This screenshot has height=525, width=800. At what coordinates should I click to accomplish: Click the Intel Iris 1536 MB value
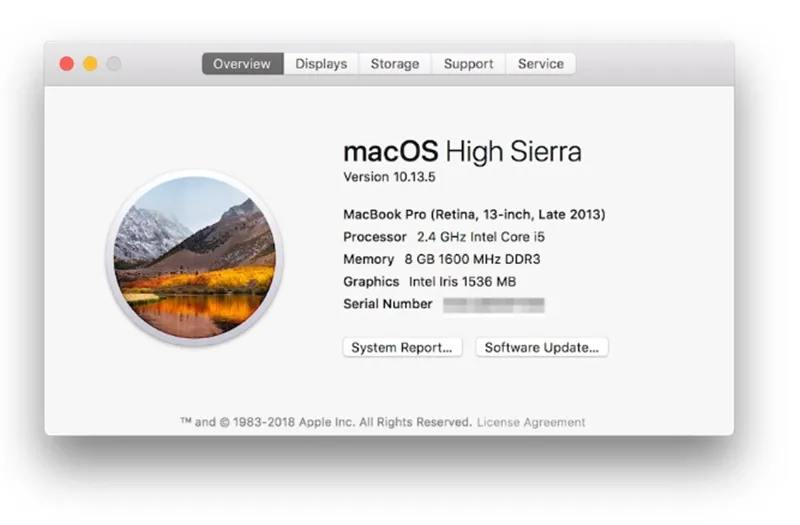point(462,282)
